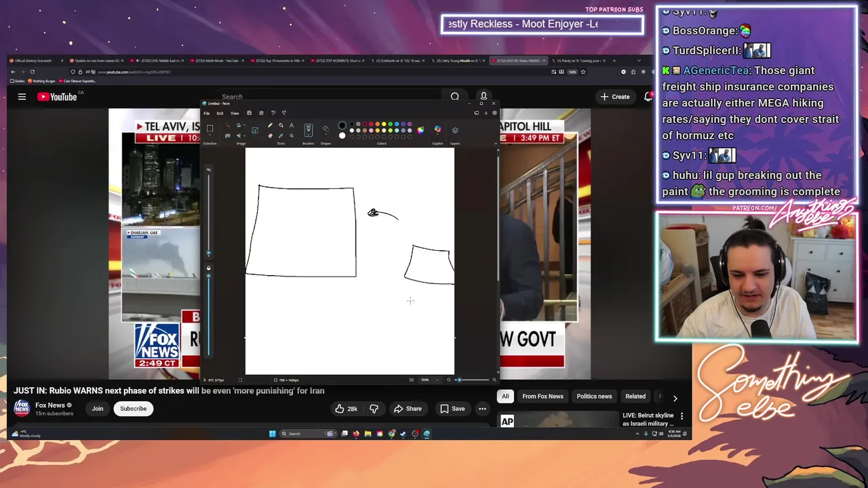Select the white Color 2 circle in Paint
The height and width of the screenshot is (488, 868).
pyautogui.click(x=342, y=136)
